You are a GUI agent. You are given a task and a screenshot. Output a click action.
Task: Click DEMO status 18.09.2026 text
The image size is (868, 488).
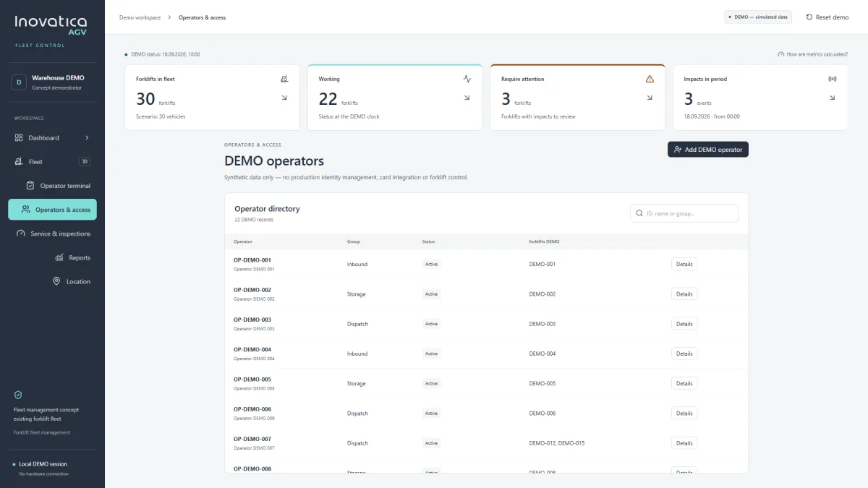(166, 54)
